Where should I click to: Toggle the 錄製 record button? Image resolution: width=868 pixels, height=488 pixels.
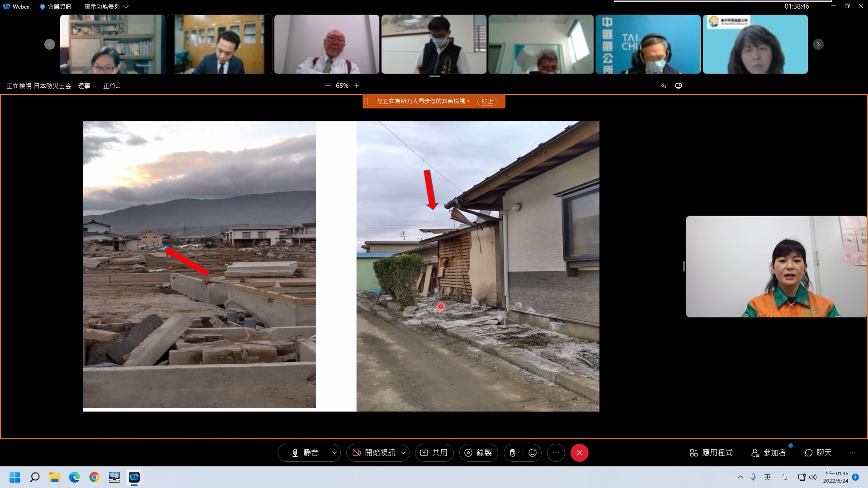[478, 453]
